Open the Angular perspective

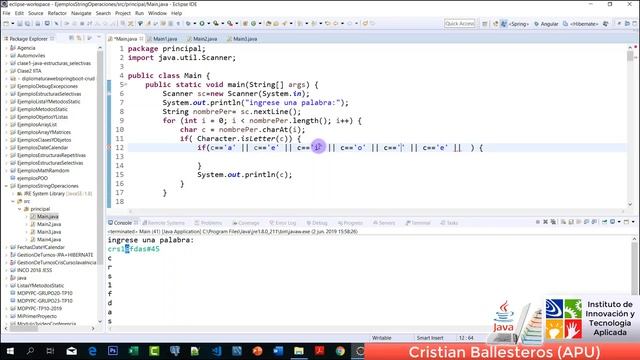(x=546, y=24)
